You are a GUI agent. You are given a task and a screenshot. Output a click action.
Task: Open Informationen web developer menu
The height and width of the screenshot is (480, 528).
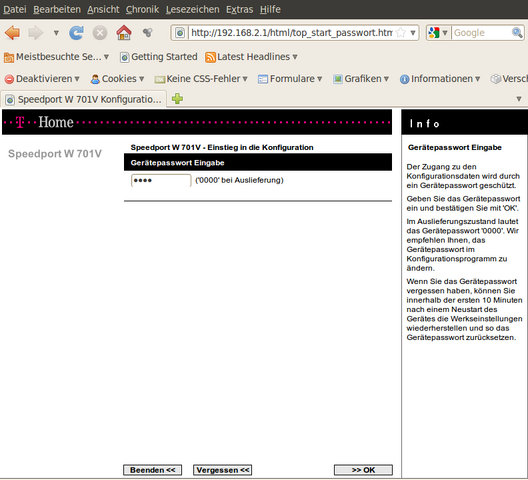pos(440,79)
